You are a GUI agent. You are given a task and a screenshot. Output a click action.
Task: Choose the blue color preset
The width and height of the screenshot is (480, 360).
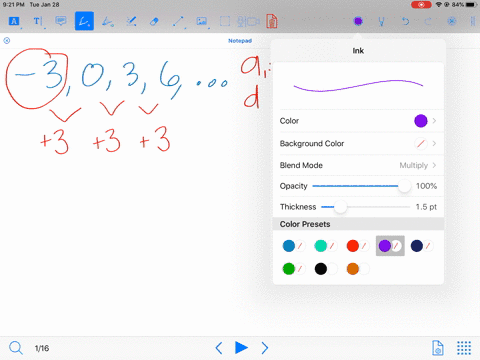(x=289, y=246)
